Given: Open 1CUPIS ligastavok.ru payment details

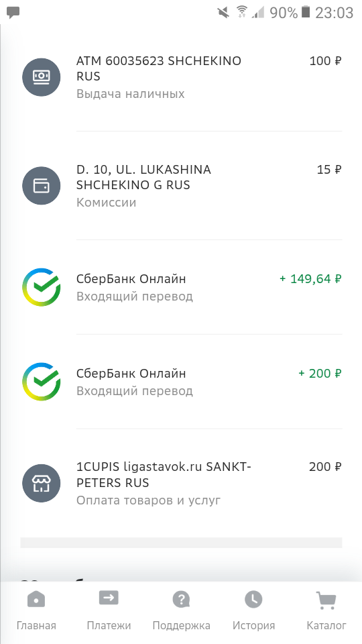Looking at the screenshot, I should pyautogui.click(x=181, y=483).
